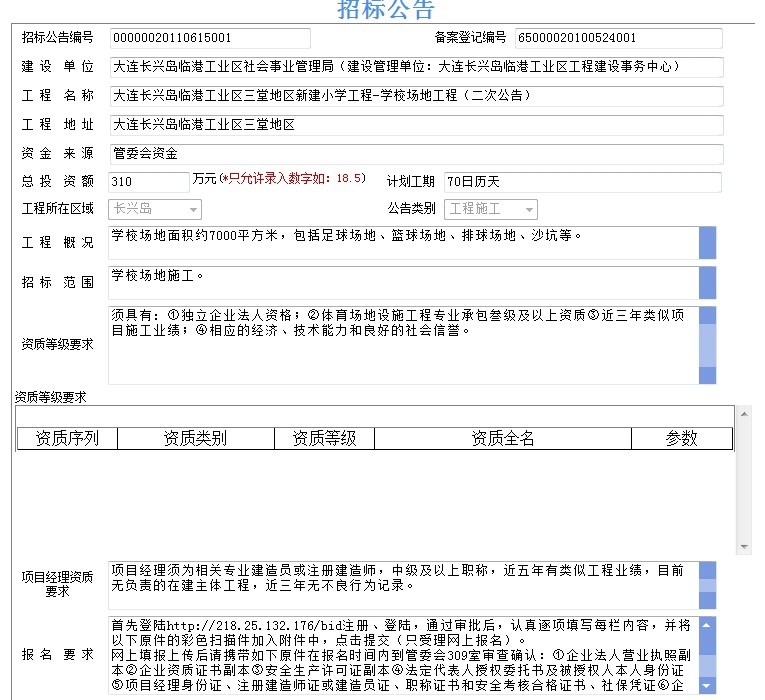Click the 参数 column header
This screenshot has width=765, height=700.
tap(682, 438)
